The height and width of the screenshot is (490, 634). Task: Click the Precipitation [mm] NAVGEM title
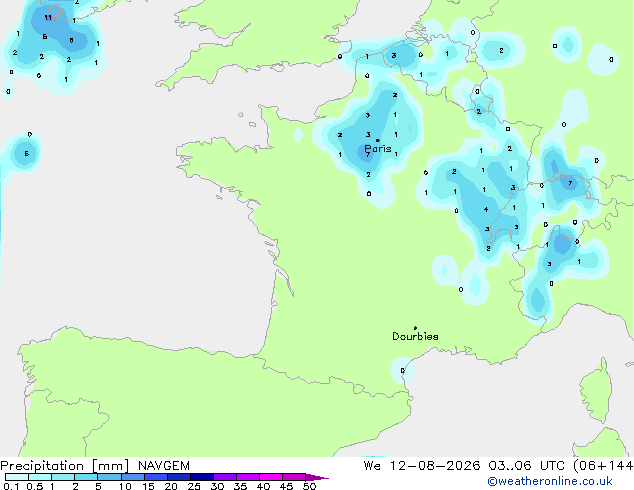[x=95, y=466]
